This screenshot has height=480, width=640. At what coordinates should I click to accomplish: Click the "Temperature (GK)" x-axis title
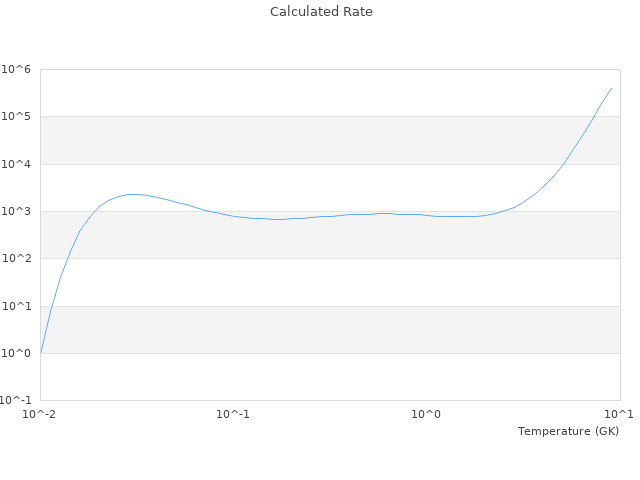[568, 431]
